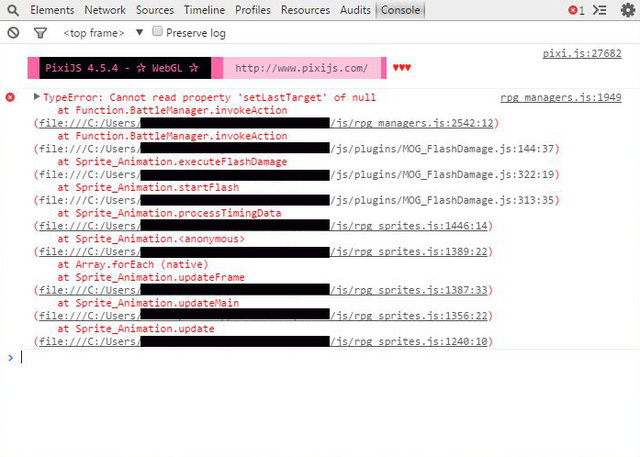Click the top frame selector label
The height and width of the screenshot is (457, 640).
(93, 33)
